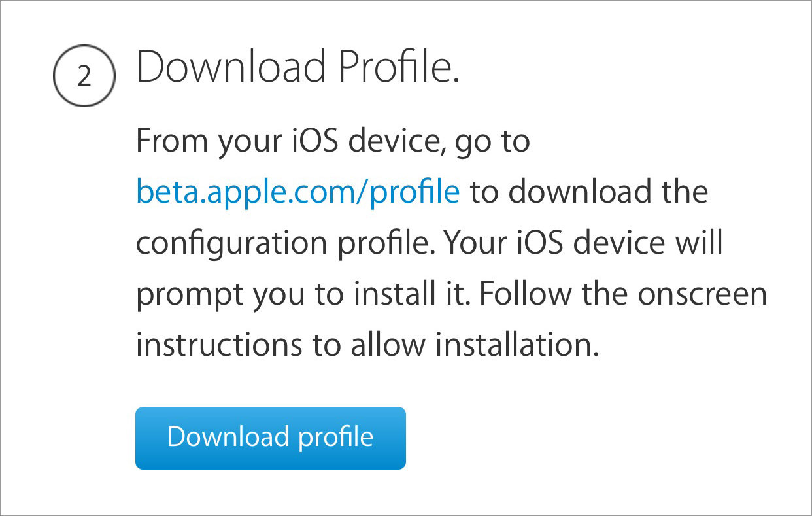
Task: Select the Download Profile. heading
Action: [298, 66]
